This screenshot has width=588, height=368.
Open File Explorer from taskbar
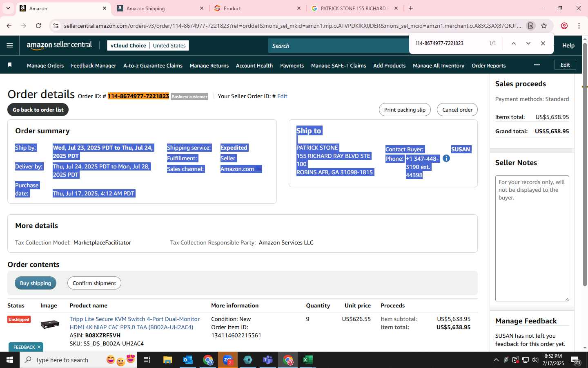tap(168, 360)
